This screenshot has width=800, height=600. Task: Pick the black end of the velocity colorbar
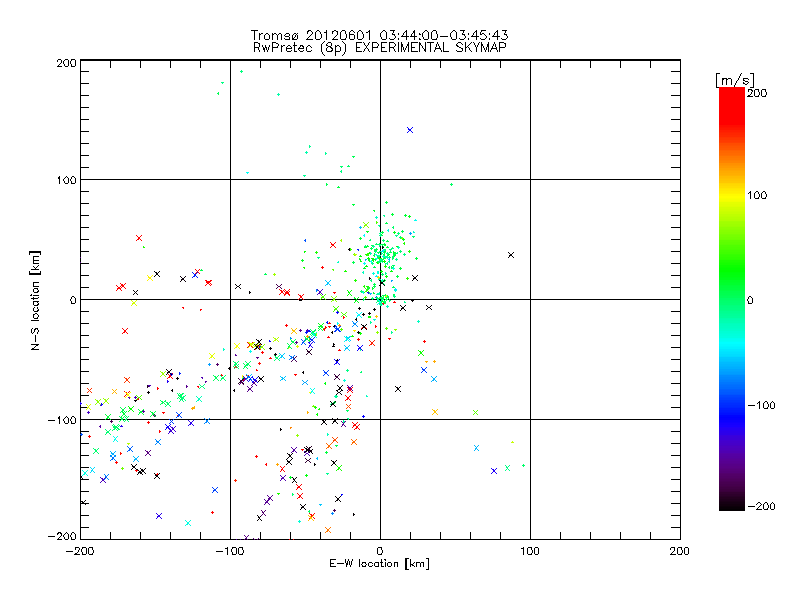point(732,503)
